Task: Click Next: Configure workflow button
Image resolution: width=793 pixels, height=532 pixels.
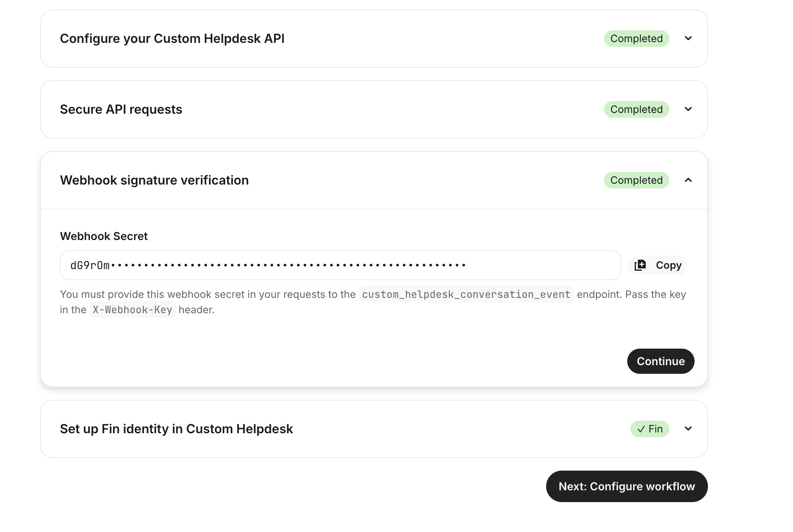Action: [626, 486]
